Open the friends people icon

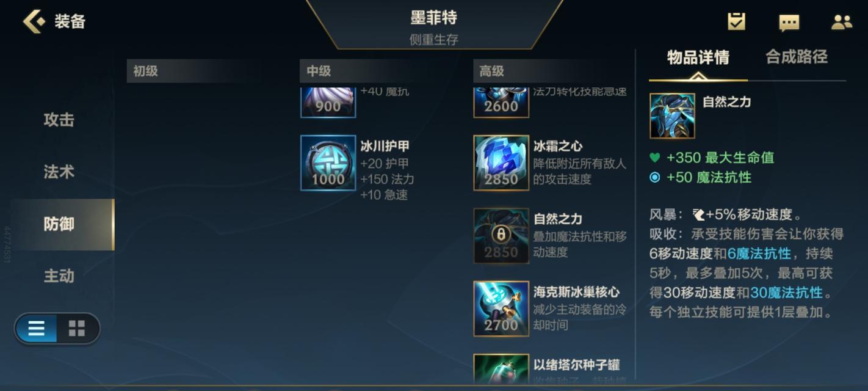pos(842,23)
